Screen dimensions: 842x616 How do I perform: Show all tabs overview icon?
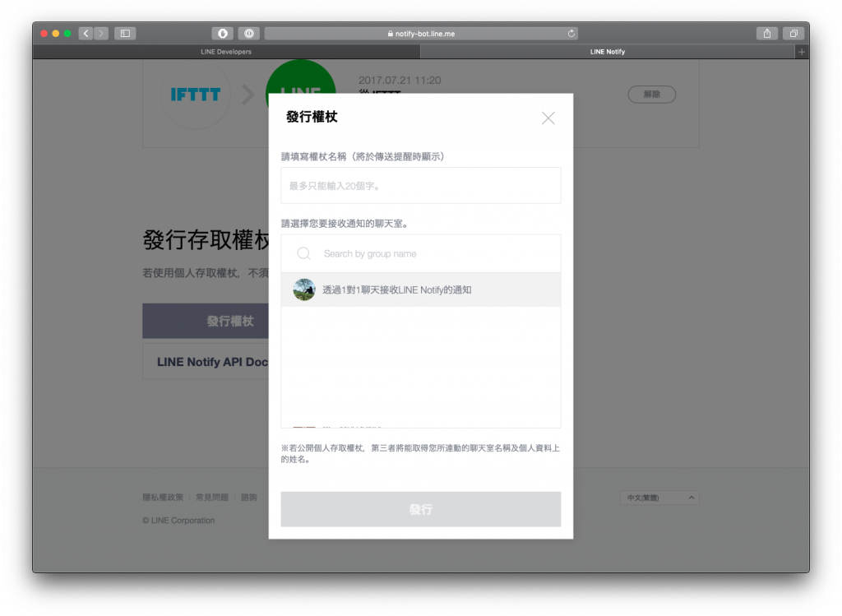click(793, 33)
